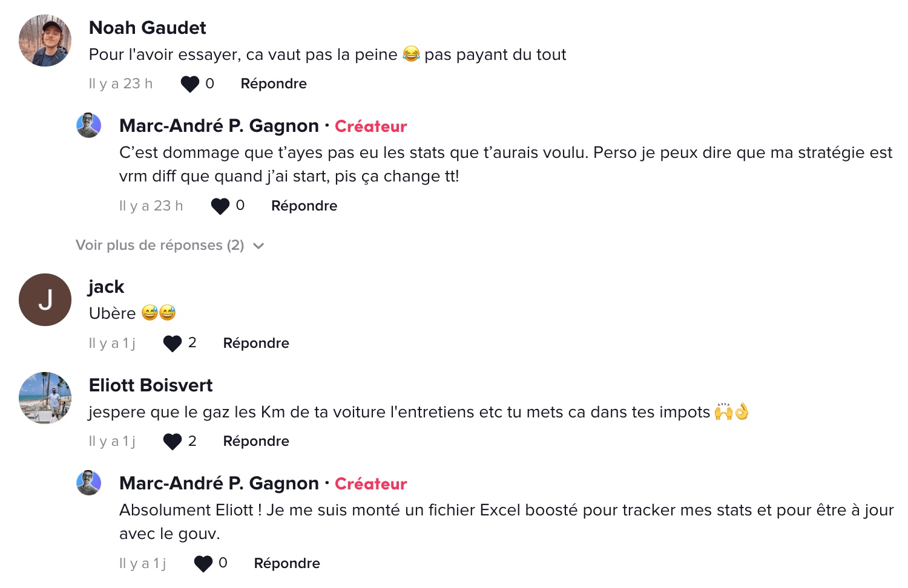Click Répondre under Eliott Boisvert's comment
Viewport: 908px width, 588px height.
tap(256, 441)
